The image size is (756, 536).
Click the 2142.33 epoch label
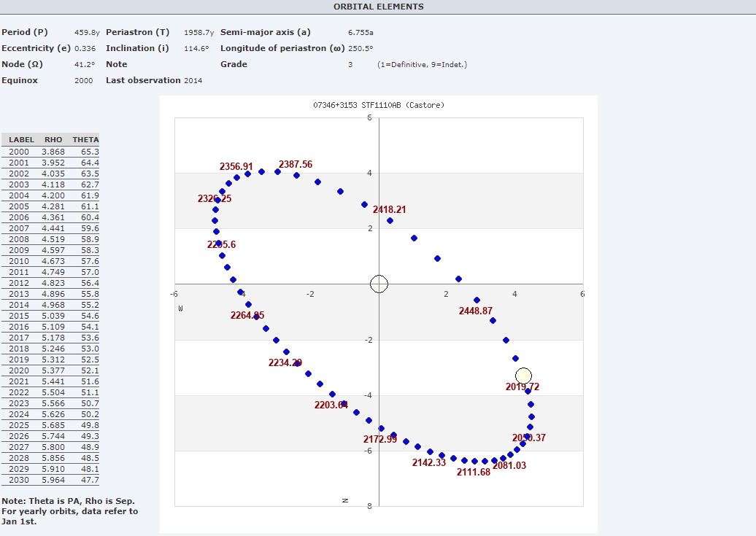pyautogui.click(x=428, y=462)
